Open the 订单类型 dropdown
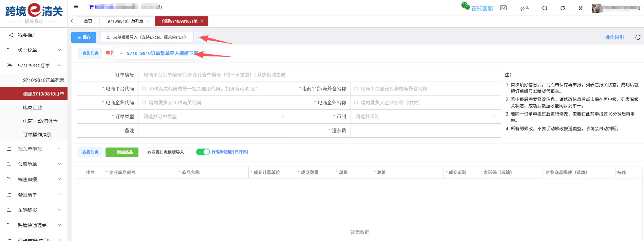The height and width of the screenshot is (241, 644). (x=213, y=117)
